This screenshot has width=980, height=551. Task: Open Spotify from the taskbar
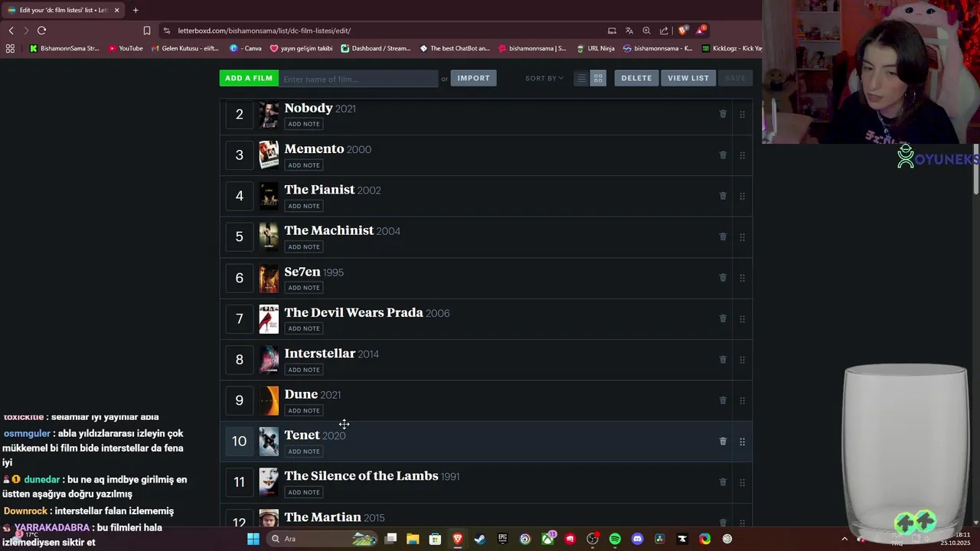(615, 539)
